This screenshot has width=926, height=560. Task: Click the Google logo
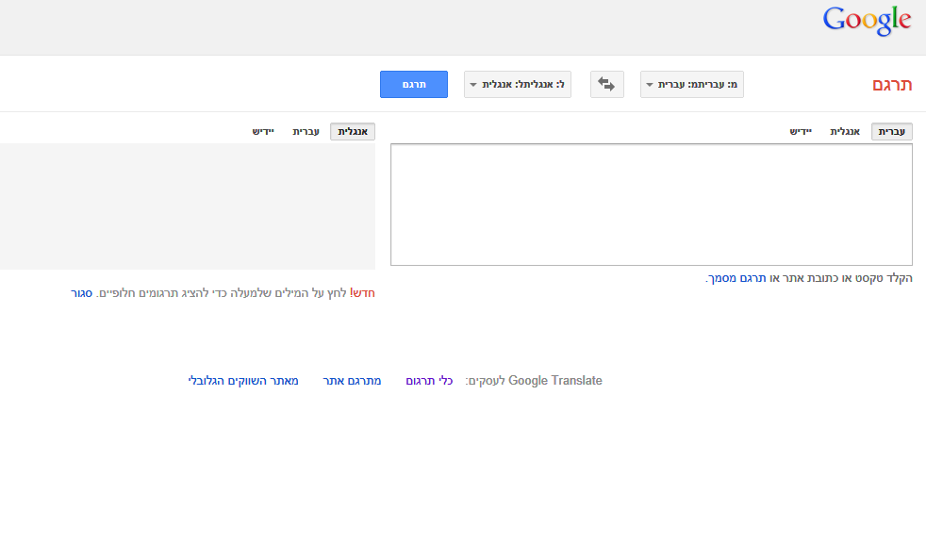pyautogui.click(x=867, y=21)
